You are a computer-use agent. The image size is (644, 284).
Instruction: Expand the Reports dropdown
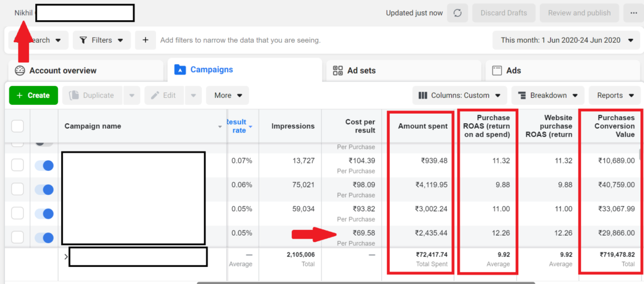pyautogui.click(x=614, y=96)
